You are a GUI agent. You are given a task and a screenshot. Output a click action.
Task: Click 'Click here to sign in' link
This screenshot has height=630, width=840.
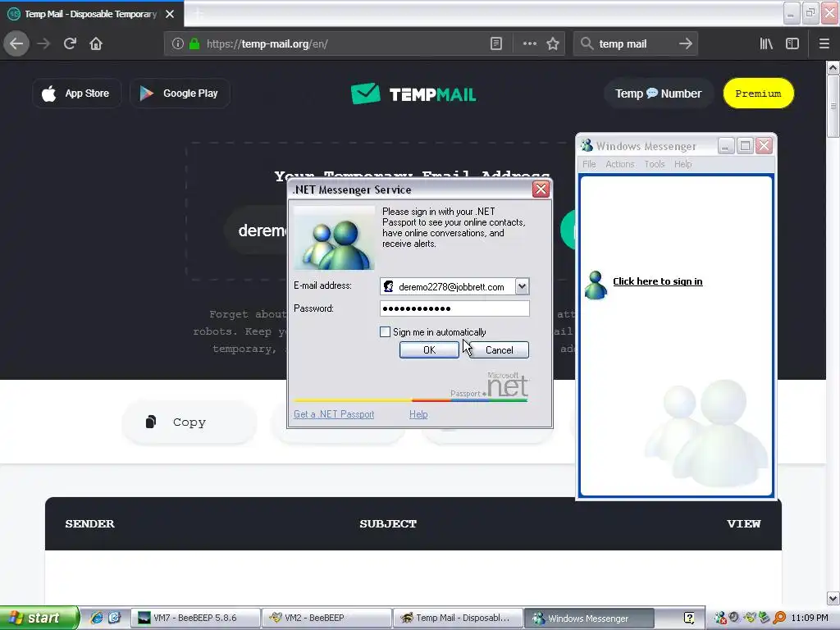tap(657, 281)
